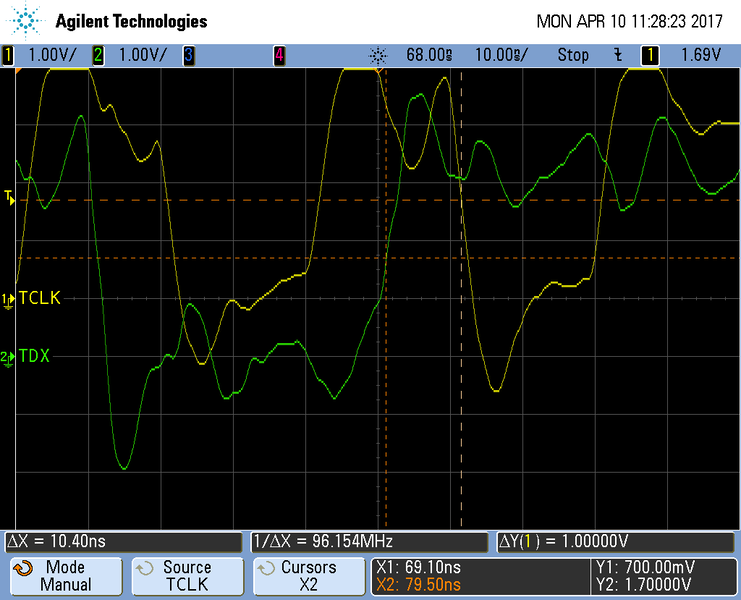
Task: Toggle the Stop acquisition status
Action: 573,56
